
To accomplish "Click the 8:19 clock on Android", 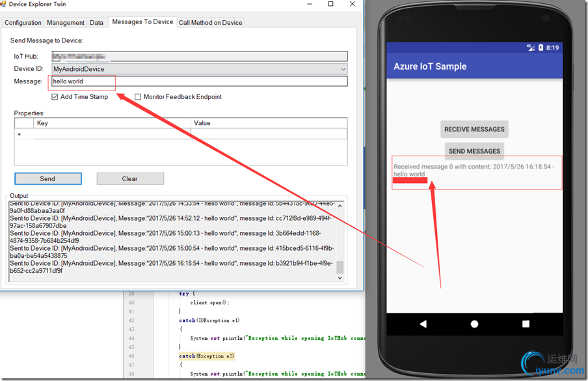I will click(552, 48).
